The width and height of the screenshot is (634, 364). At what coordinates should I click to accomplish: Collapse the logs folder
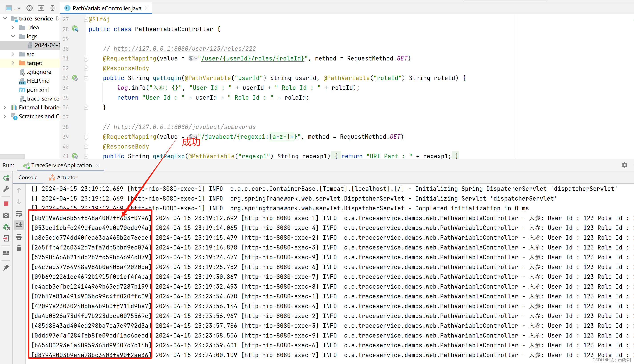[x=13, y=36]
